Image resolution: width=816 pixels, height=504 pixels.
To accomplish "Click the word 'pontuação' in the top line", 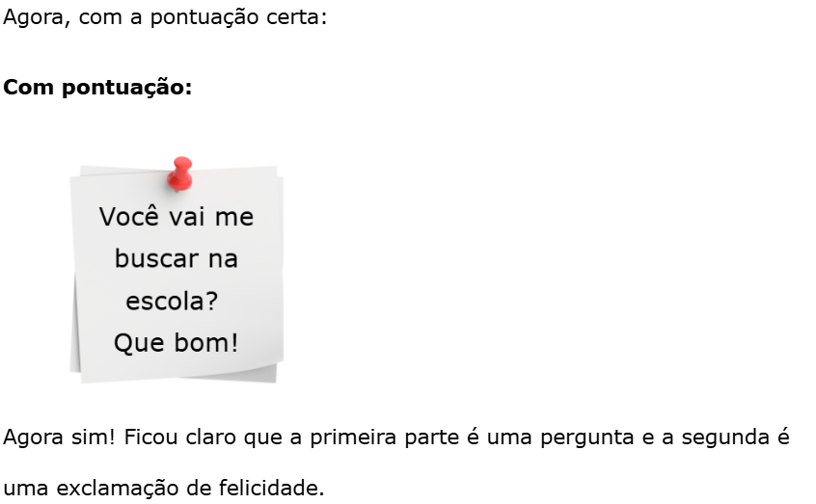I will click(204, 18).
